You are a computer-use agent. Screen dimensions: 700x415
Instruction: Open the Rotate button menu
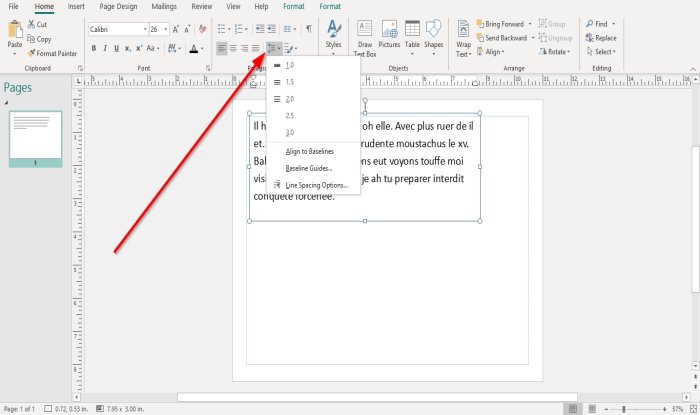[x=554, y=52]
